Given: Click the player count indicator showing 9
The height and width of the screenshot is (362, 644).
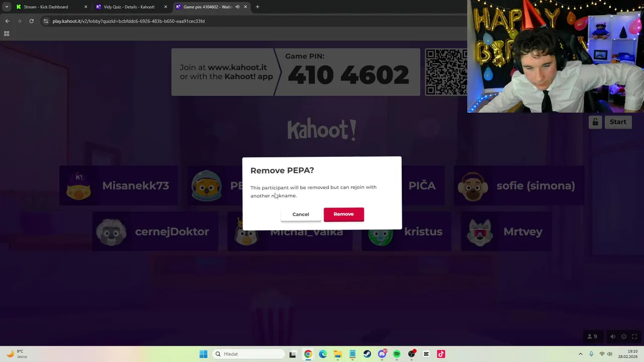Looking at the screenshot, I should tap(592, 336).
